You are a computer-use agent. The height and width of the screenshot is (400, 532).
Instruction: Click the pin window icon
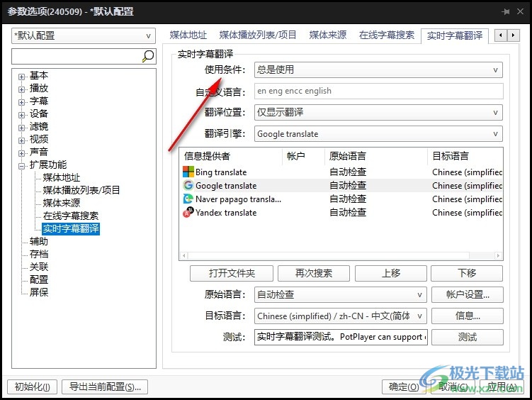click(505, 11)
